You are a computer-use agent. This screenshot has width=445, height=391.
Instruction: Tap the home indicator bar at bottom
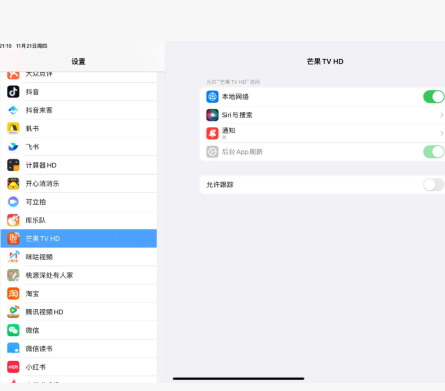(238, 378)
